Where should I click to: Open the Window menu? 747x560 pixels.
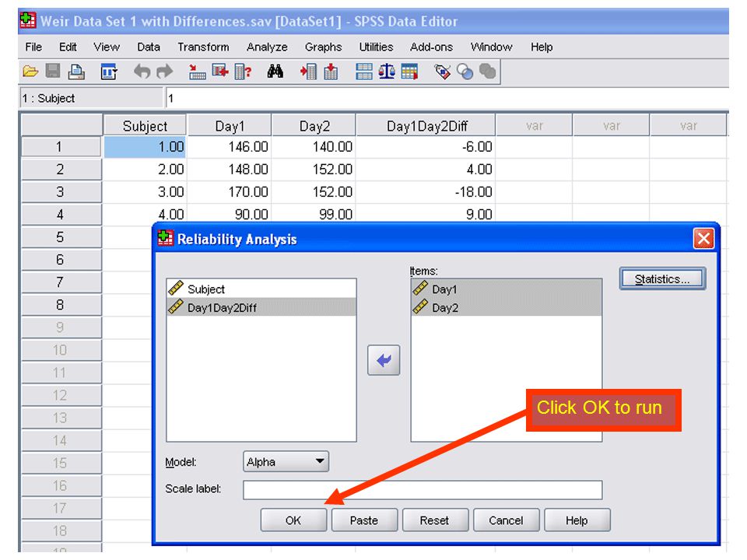[492, 47]
